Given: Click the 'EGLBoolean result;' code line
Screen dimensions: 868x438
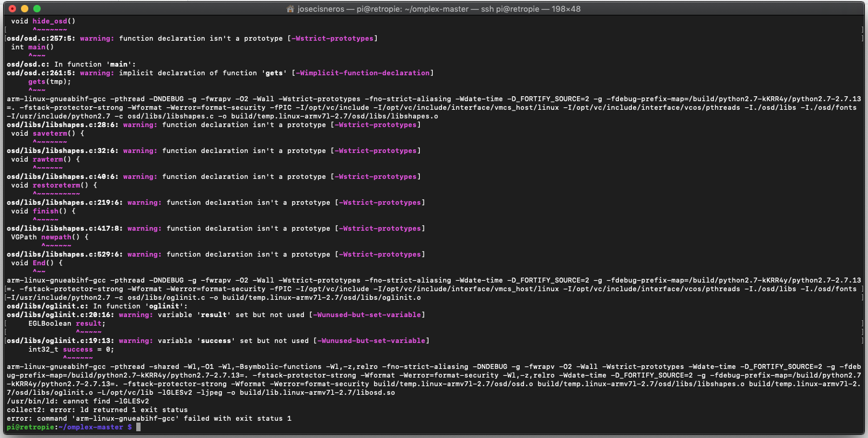Looking at the screenshot, I should 67,323.
